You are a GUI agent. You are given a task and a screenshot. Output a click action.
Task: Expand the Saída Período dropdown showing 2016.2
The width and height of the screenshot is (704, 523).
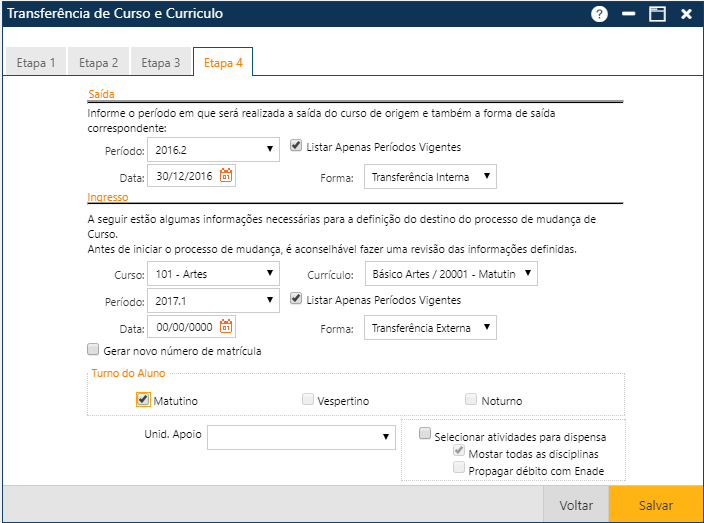(x=213, y=149)
